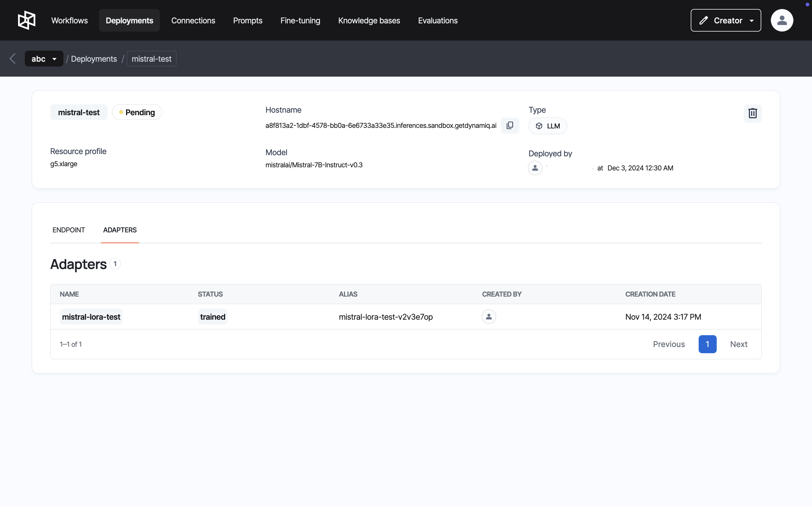Select page 1 in pagination
812x507 pixels.
point(707,344)
